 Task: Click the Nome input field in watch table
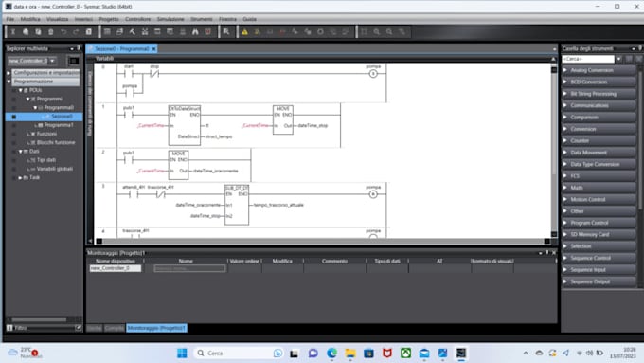click(189, 268)
